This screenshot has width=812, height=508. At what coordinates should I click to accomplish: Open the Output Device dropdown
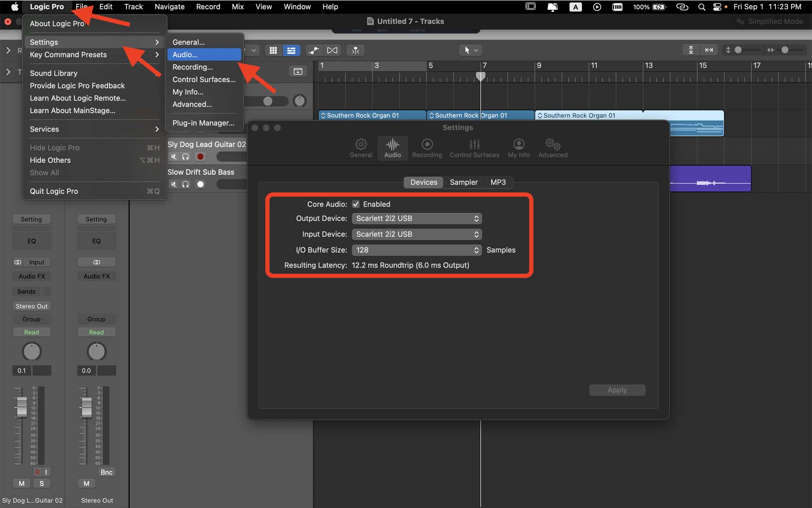click(417, 219)
